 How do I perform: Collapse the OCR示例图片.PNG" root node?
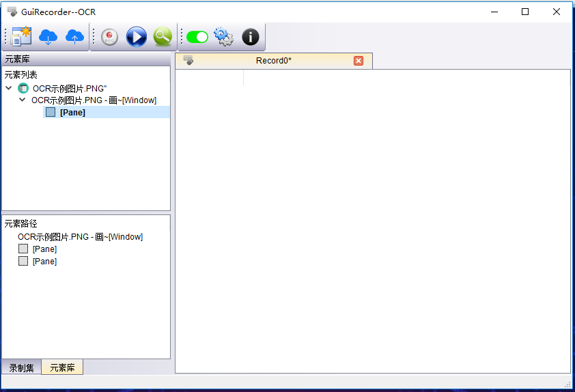coord(9,88)
